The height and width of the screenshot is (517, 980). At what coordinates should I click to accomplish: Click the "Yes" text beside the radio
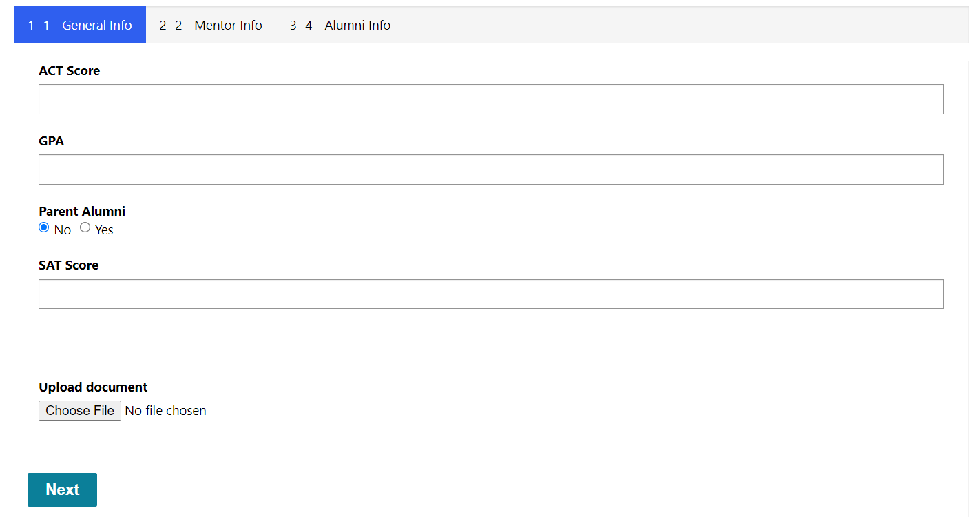(x=104, y=230)
